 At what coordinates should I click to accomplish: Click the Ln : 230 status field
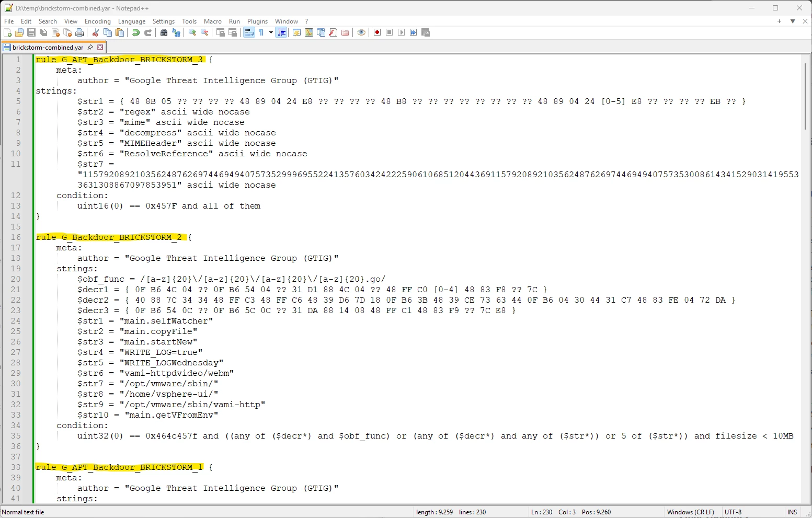pos(542,512)
